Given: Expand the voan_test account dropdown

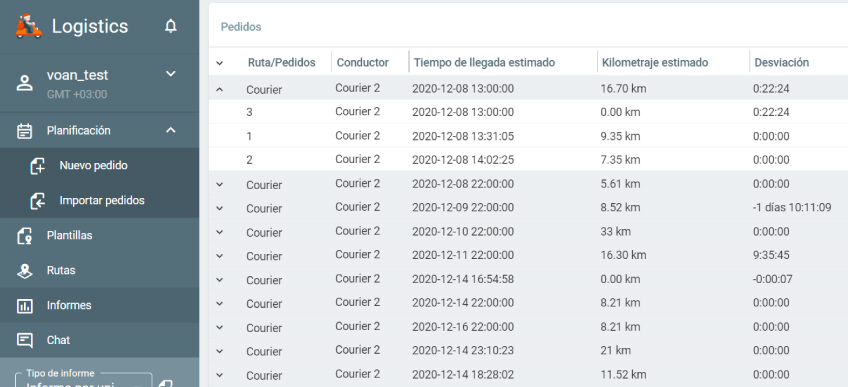Looking at the screenshot, I should [170, 74].
